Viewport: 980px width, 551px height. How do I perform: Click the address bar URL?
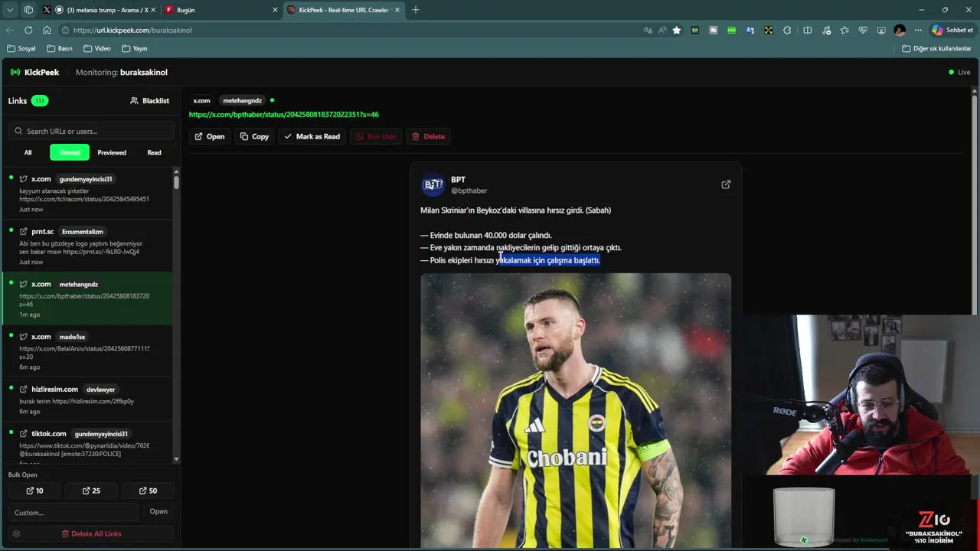(132, 30)
